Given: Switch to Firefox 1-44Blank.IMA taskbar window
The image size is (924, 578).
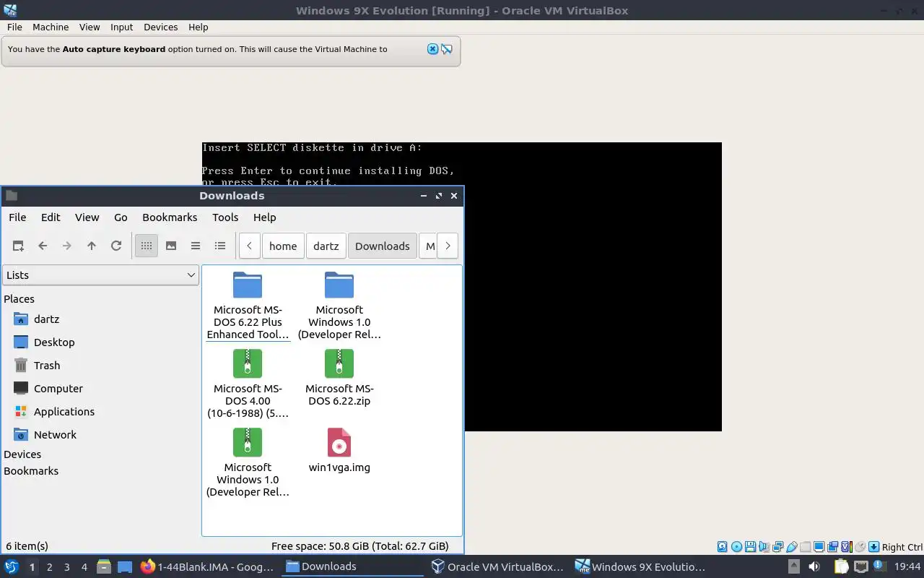Looking at the screenshot, I should [207, 566].
